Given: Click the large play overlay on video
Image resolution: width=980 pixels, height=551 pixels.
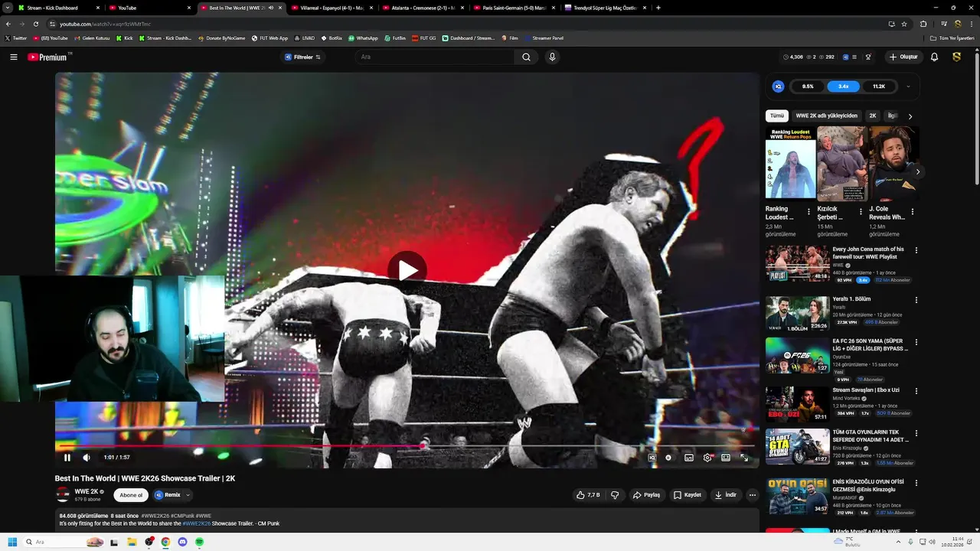Looking at the screenshot, I should (407, 269).
